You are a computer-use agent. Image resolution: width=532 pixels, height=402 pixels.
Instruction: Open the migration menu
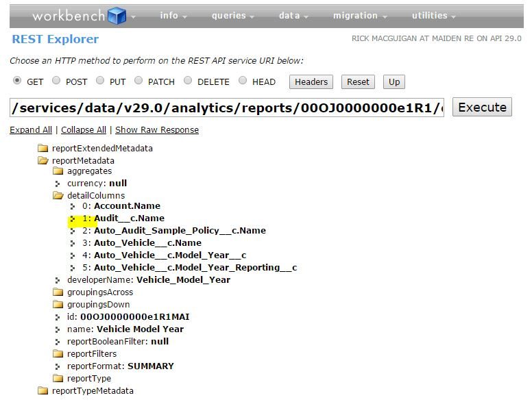pos(360,16)
